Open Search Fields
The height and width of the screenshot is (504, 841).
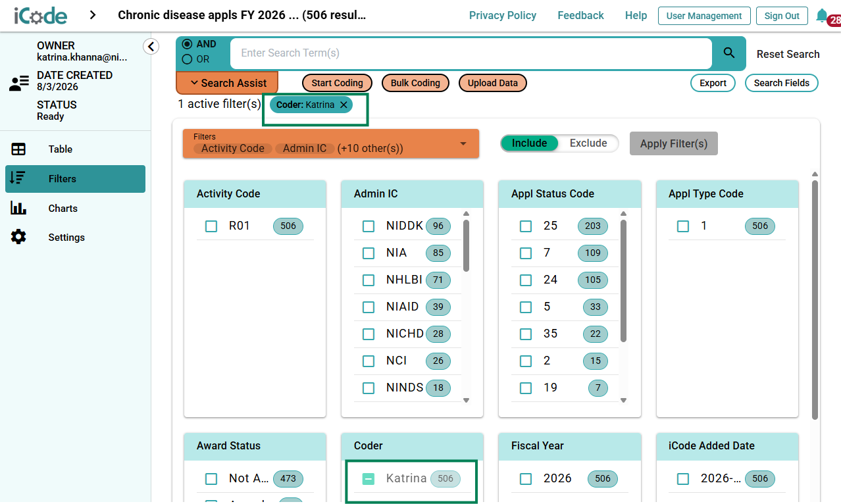[x=782, y=83]
